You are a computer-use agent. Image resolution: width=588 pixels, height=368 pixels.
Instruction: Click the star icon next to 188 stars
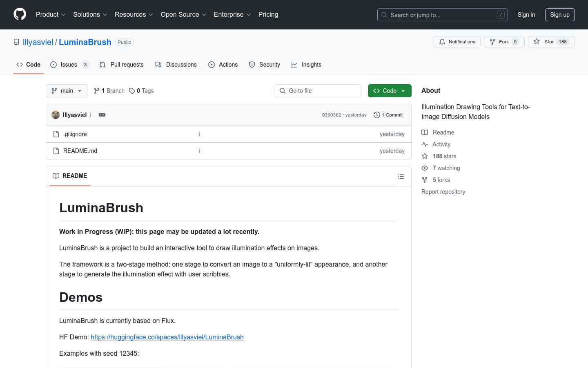click(425, 156)
